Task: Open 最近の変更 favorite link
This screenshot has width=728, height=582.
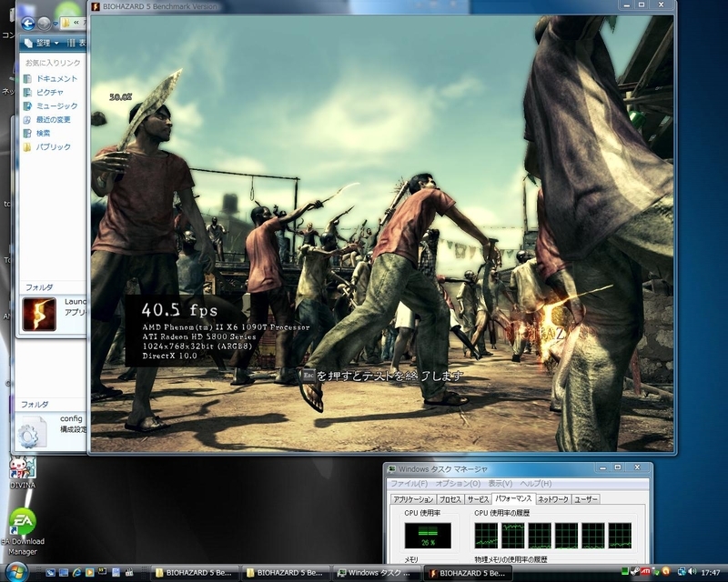Action: click(x=47, y=120)
